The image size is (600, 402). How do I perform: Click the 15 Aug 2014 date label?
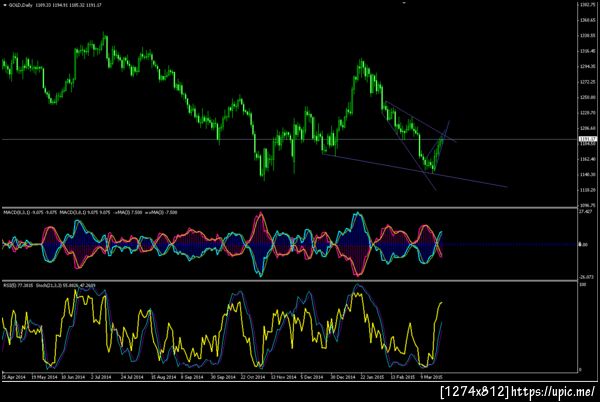[163, 377]
